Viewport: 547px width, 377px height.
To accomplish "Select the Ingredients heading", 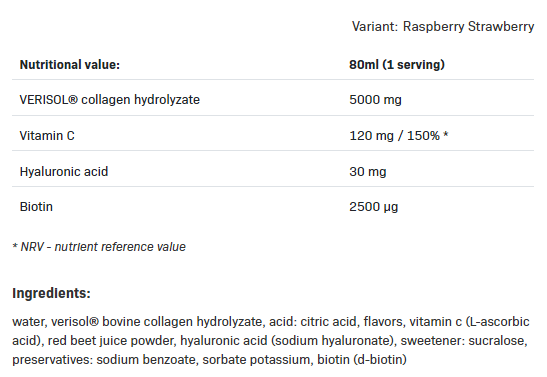I will [x=51, y=293].
